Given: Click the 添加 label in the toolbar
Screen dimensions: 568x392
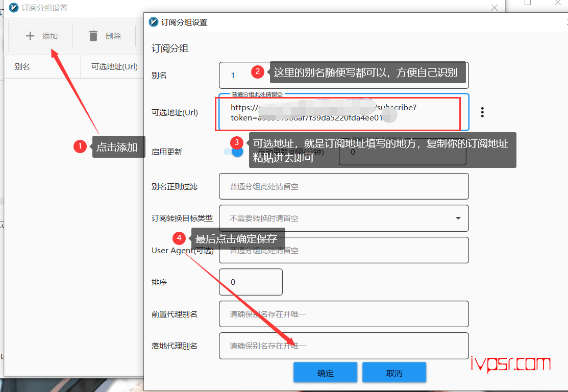Looking at the screenshot, I should [50, 36].
